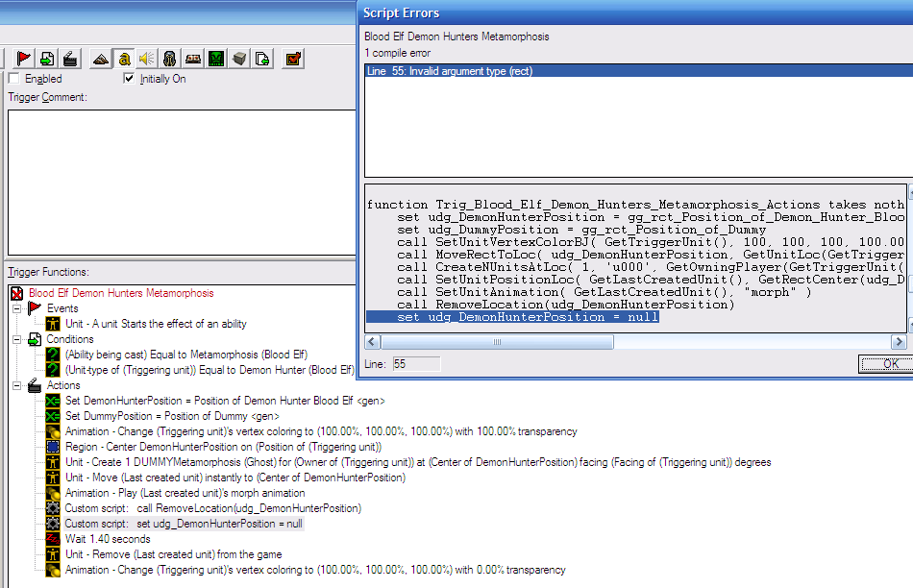913x588 pixels.
Task: Click the disabled trigger icon beside the red trigger name
Action: (x=17, y=293)
